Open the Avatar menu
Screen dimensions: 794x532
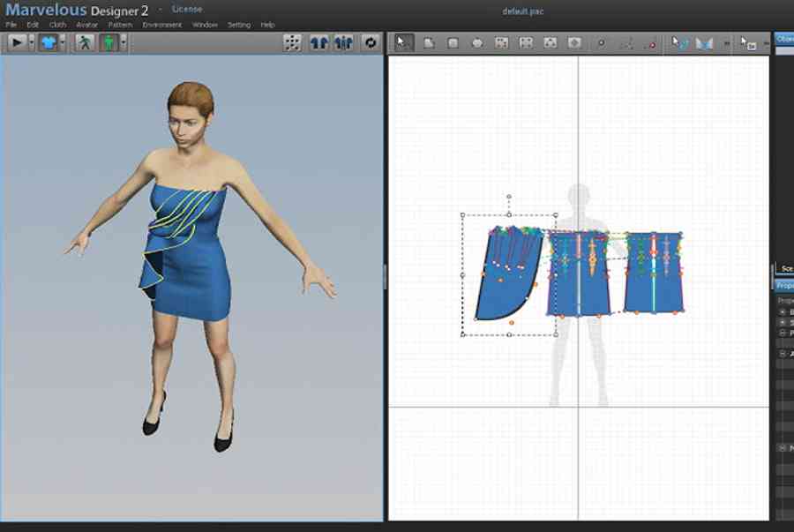(87, 25)
